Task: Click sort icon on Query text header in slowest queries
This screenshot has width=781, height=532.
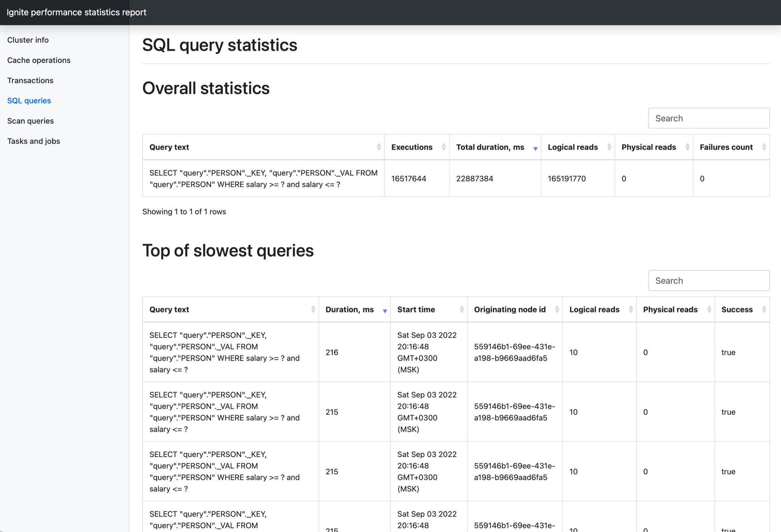Action: click(313, 309)
